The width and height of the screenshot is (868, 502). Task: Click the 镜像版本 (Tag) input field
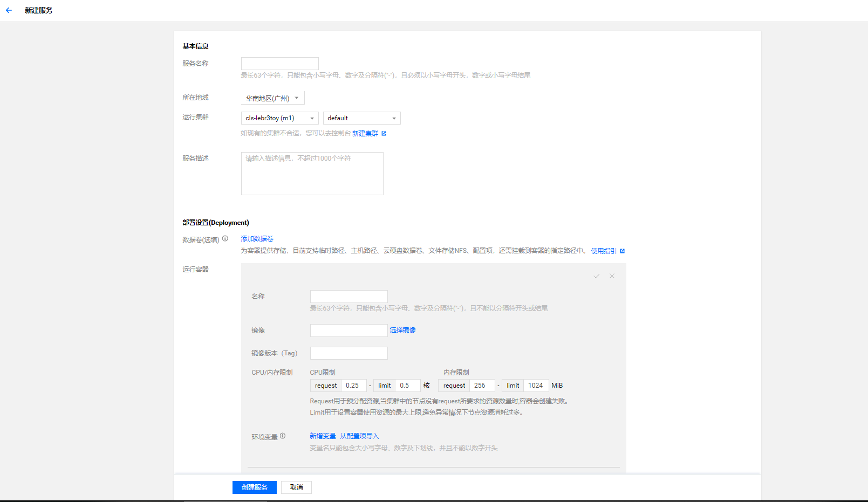(349, 353)
